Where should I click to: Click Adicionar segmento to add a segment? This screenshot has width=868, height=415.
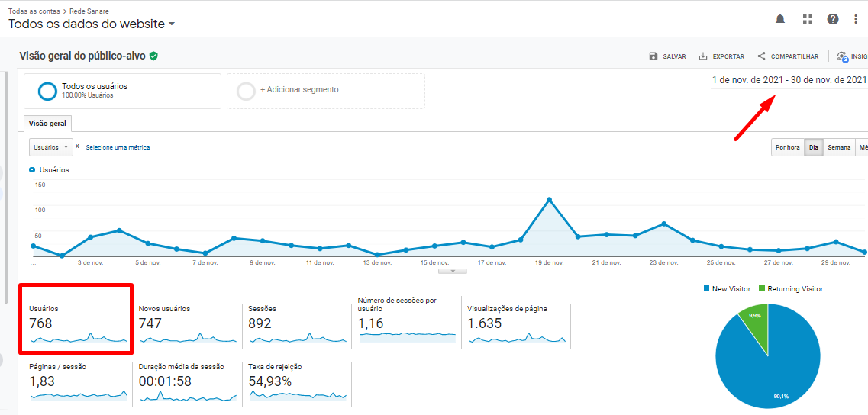(298, 90)
